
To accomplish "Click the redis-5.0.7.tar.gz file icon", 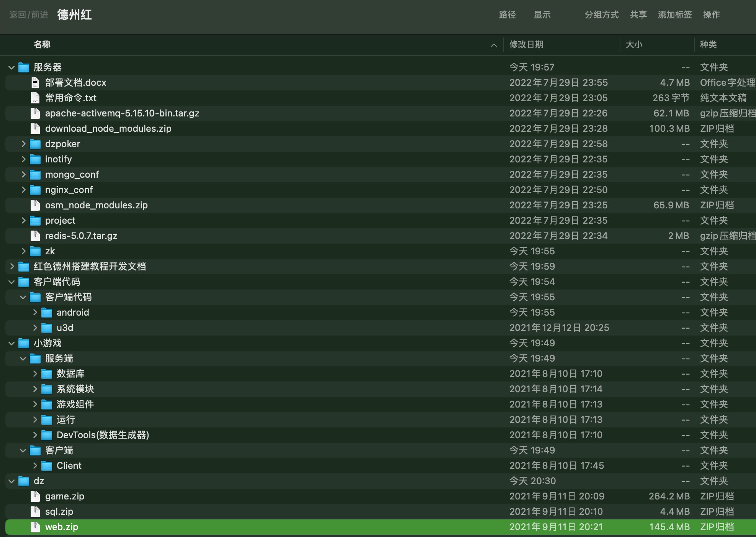I will click(x=35, y=236).
